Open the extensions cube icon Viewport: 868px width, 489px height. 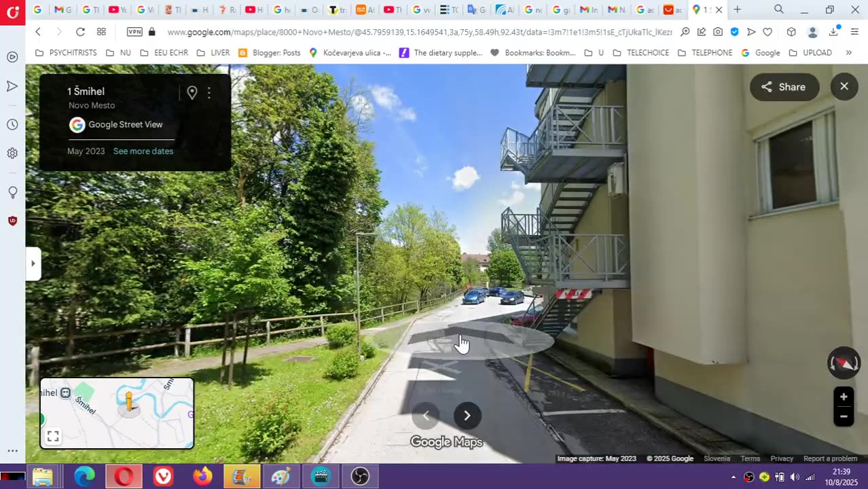point(791,32)
